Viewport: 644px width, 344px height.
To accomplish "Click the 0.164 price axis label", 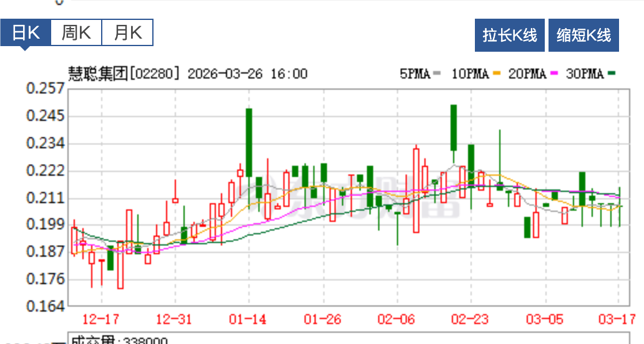I will 45,306.
